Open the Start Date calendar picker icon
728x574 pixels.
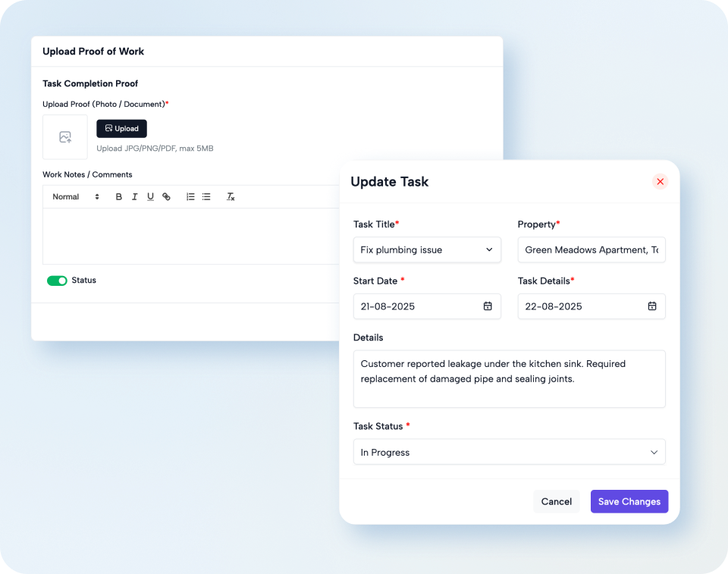[x=488, y=306]
